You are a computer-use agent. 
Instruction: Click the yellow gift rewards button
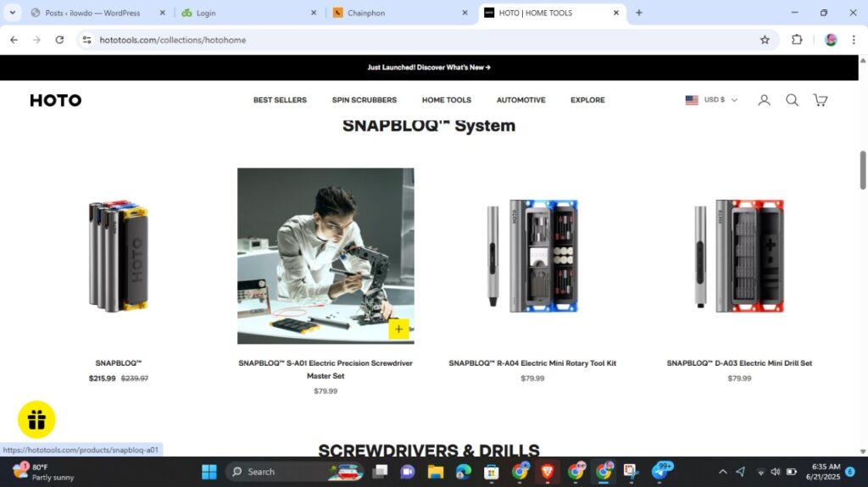(x=36, y=419)
